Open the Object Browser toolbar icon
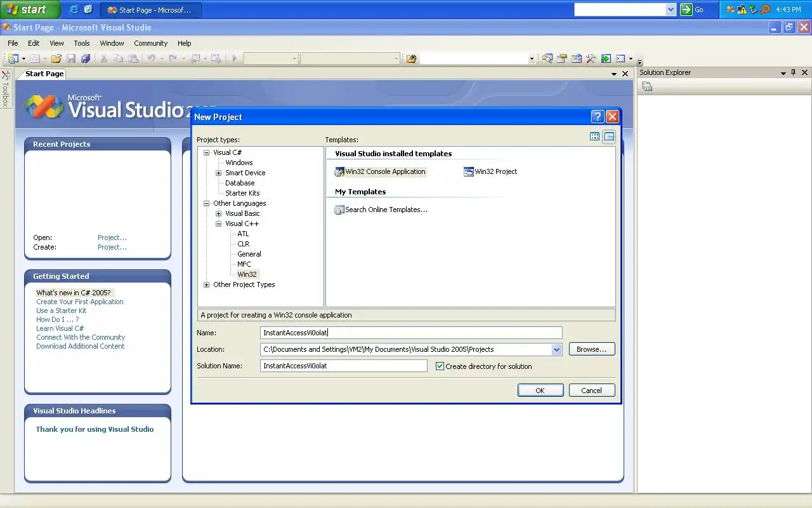Viewport: 812px width, 508px height. coord(576,58)
